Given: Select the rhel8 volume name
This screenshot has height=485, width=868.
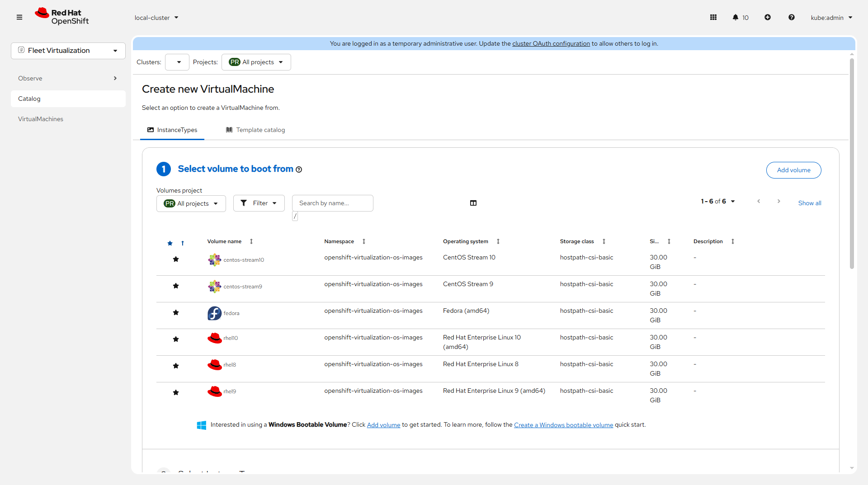Looking at the screenshot, I should (230, 365).
